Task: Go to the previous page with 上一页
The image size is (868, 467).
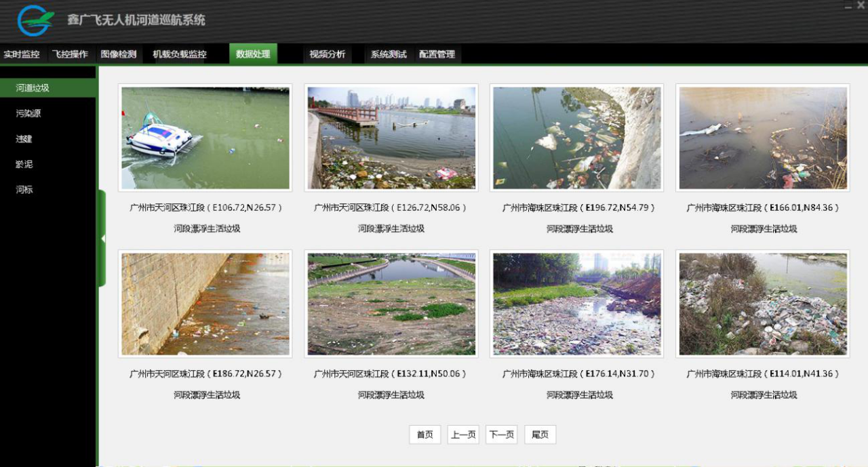Action: (x=463, y=434)
